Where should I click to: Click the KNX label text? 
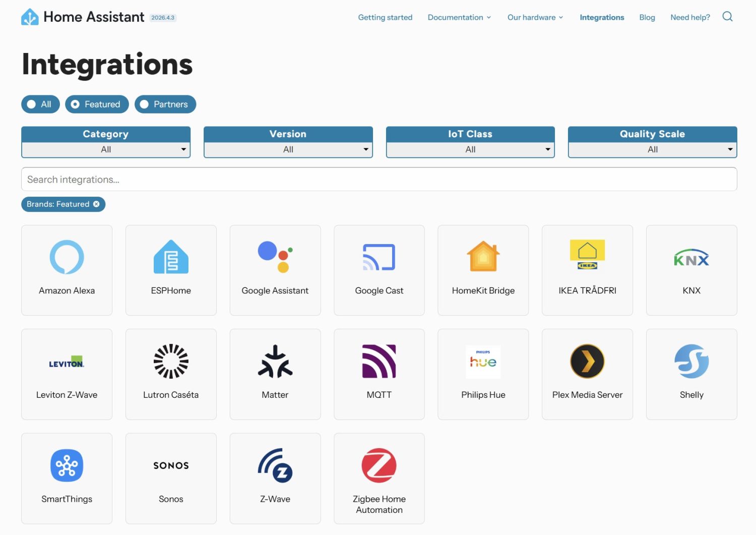coord(691,290)
